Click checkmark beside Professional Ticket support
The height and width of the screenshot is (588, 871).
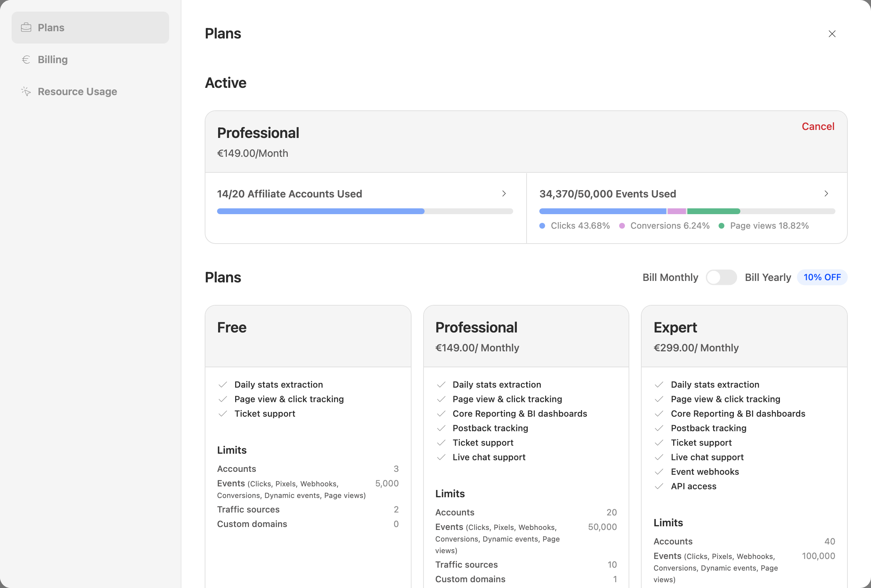(x=441, y=442)
